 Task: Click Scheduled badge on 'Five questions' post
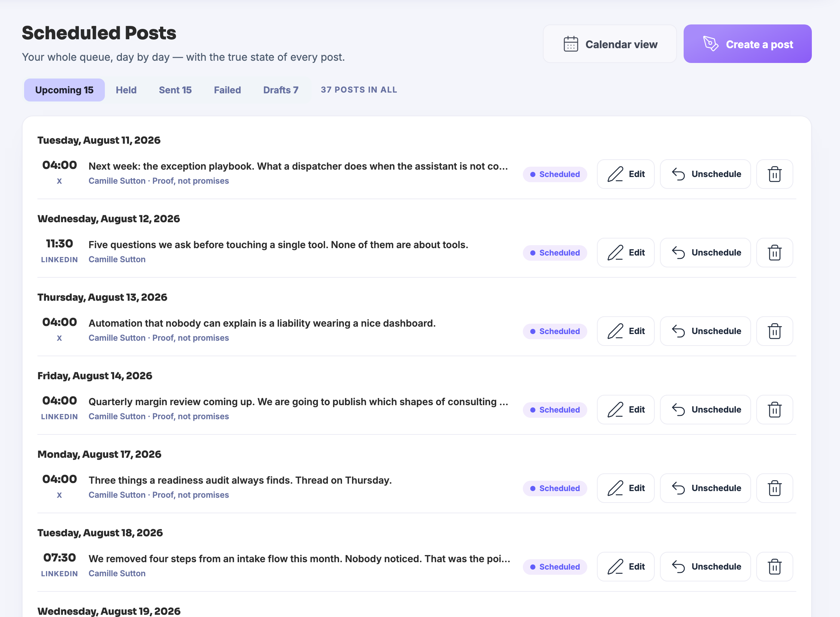click(x=555, y=253)
